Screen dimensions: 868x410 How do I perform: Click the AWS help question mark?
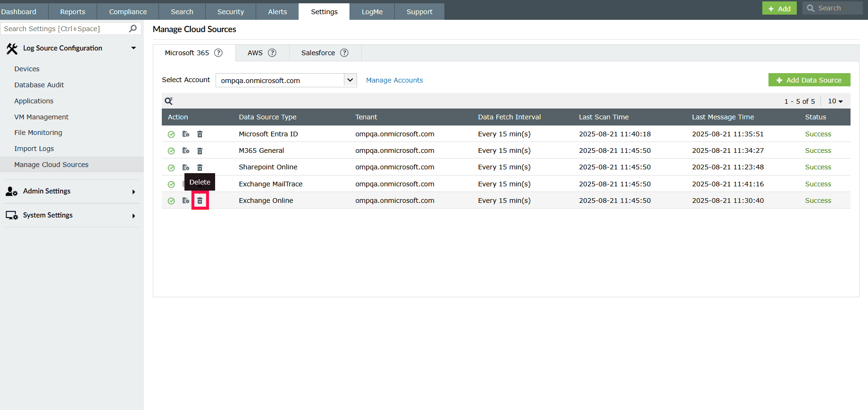[272, 53]
